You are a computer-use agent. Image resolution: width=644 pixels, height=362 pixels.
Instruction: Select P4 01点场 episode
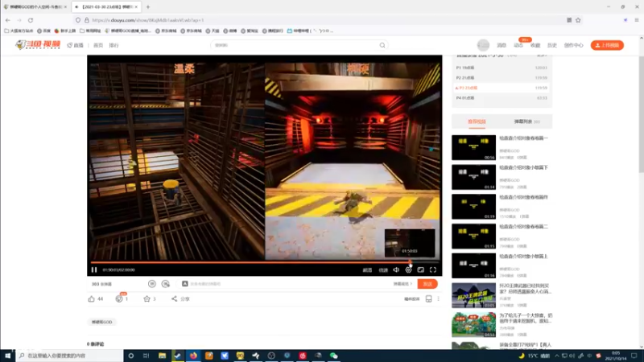[x=502, y=97]
